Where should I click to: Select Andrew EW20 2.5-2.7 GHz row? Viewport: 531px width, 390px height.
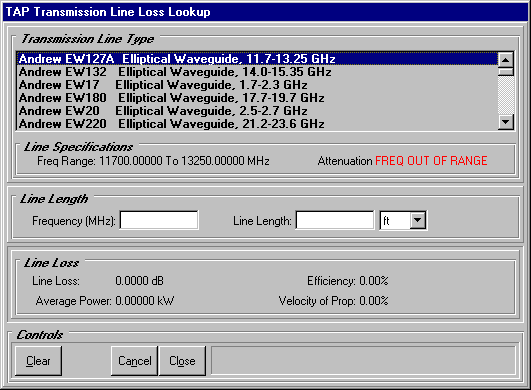[257, 111]
